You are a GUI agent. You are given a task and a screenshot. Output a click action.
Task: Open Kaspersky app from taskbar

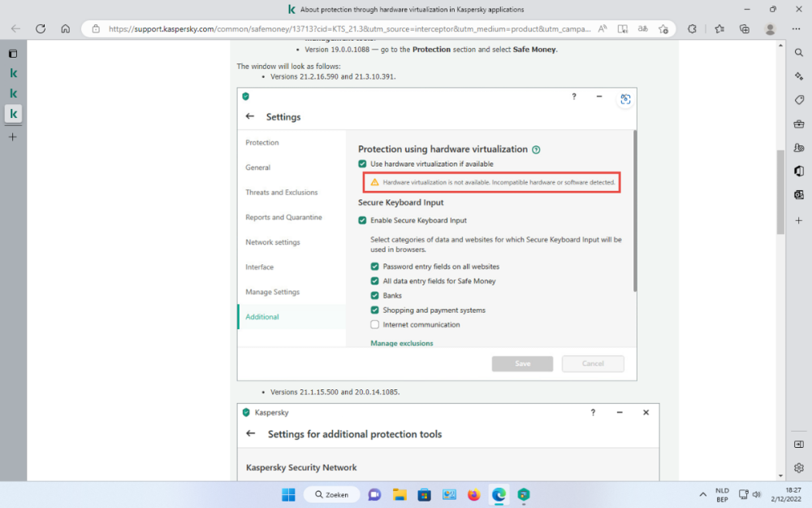tap(524, 494)
